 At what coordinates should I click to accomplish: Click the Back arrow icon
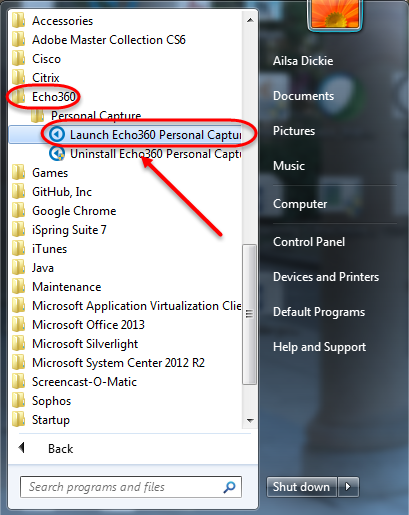pyautogui.click(x=22, y=448)
